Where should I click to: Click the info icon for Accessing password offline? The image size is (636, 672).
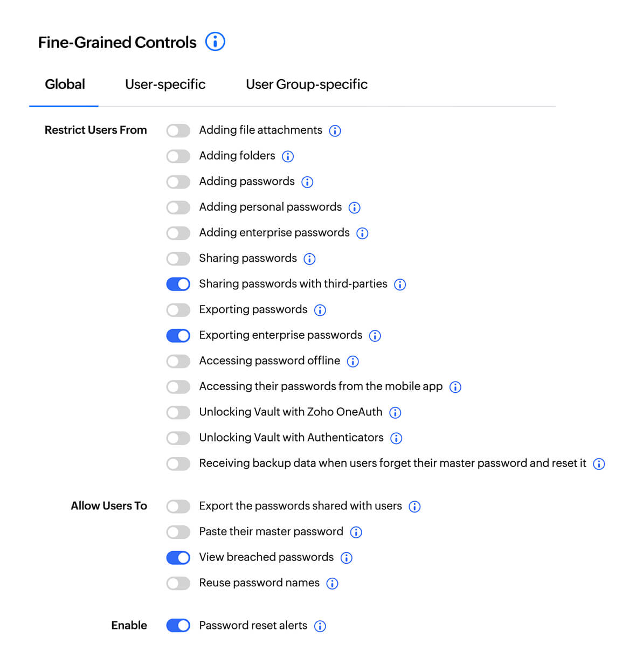353,361
